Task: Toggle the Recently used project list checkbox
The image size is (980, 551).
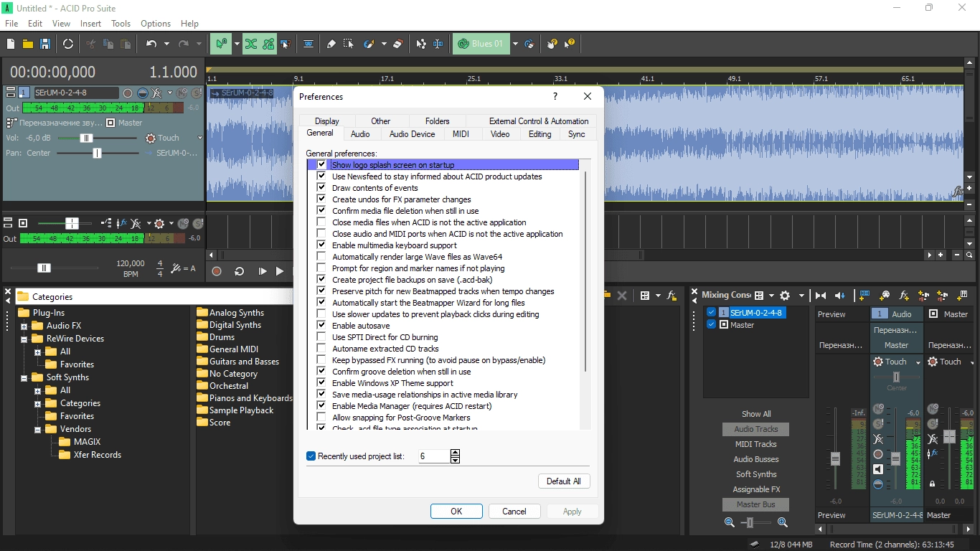Action: [311, 456]
